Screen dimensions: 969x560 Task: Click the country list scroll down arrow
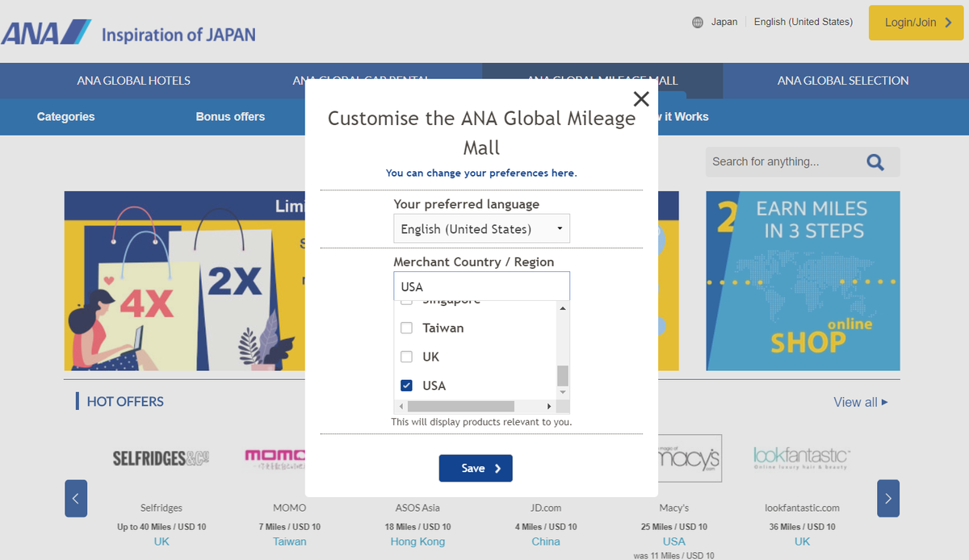pos(563,393)
